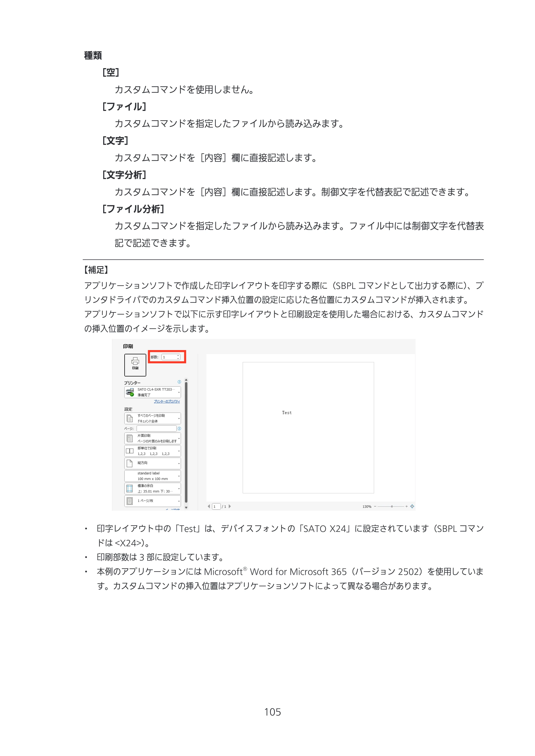Open the 標準の余白 margins dropdown
This screenshot has height=756, width=535.
coord(152,488)
